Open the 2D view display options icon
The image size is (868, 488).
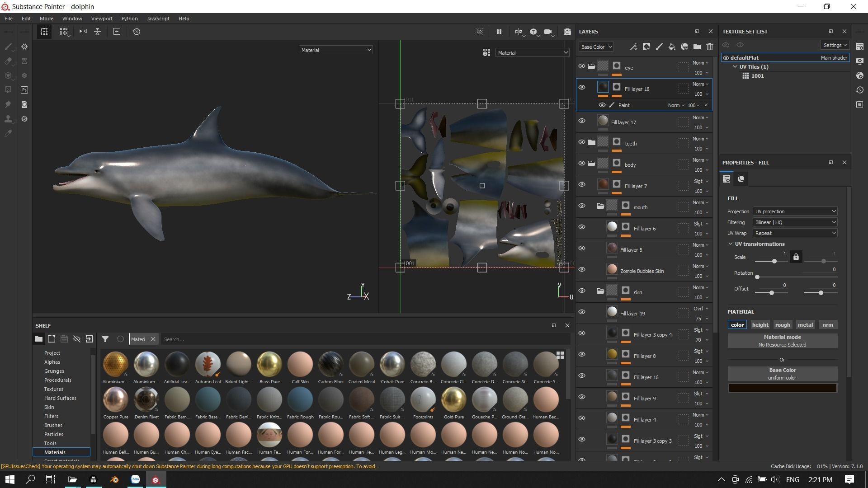pos(486,53)
